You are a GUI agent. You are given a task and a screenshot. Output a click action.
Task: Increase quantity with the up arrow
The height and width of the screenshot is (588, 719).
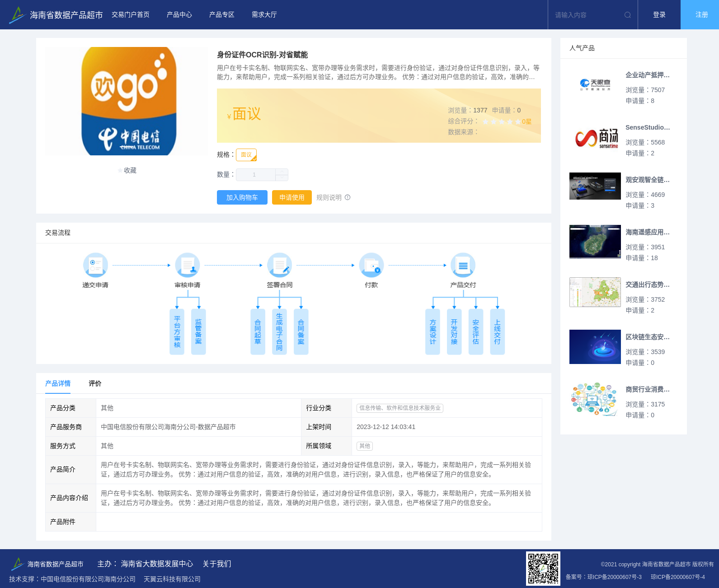click(282, 172)
